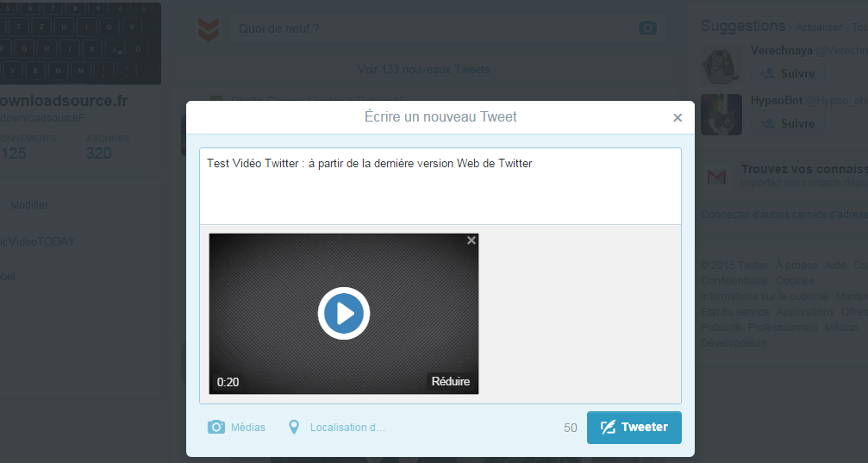Open the À propos footer link
This screenshot has width=868, height=463.
[796, 266]
